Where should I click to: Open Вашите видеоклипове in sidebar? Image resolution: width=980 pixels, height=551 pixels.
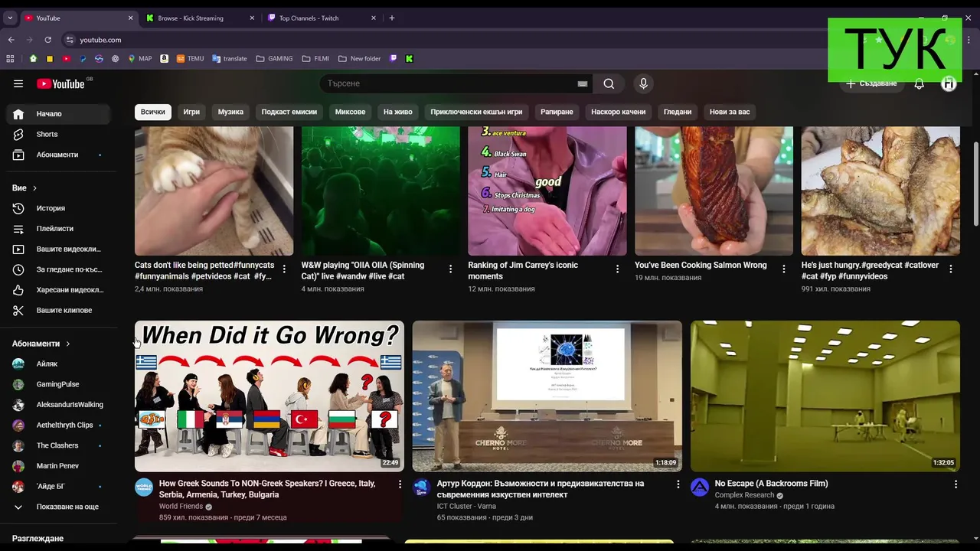point(58,249)
